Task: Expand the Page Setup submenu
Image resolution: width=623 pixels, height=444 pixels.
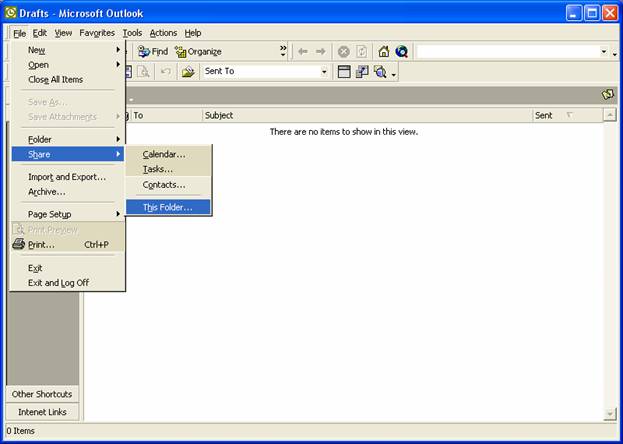Action: tap(68, 214)
